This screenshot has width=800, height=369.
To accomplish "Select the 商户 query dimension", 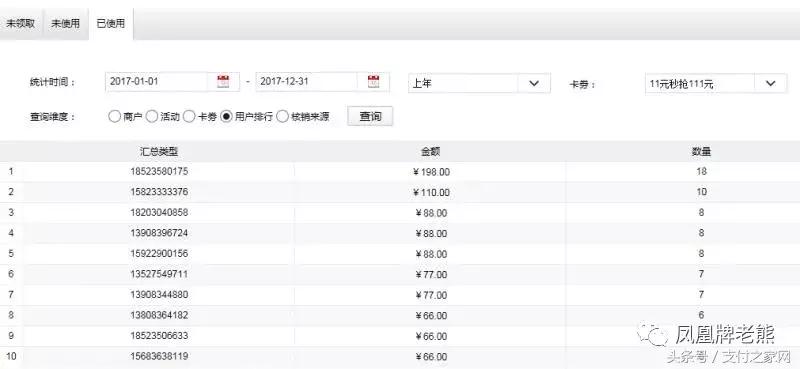I will [114, 117].
